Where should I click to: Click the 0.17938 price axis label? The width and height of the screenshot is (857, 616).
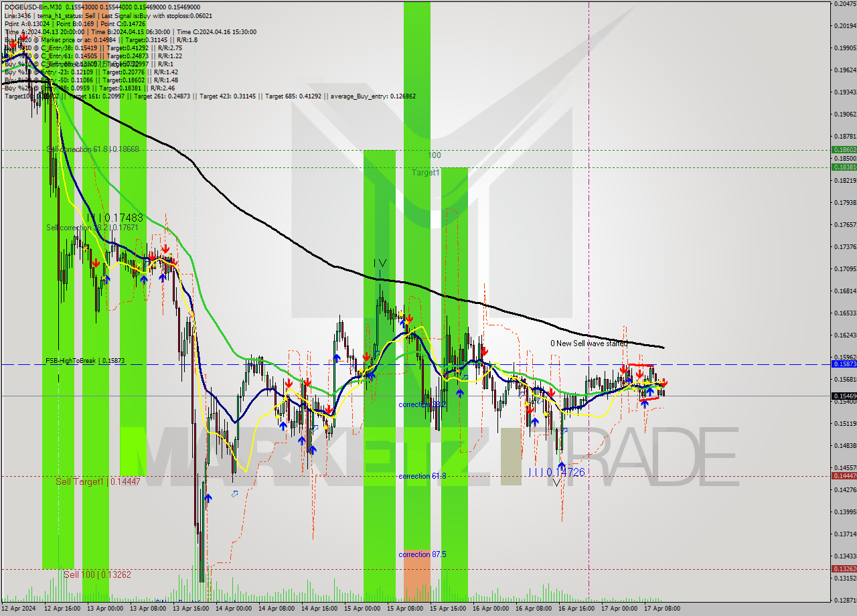[845, 202]
